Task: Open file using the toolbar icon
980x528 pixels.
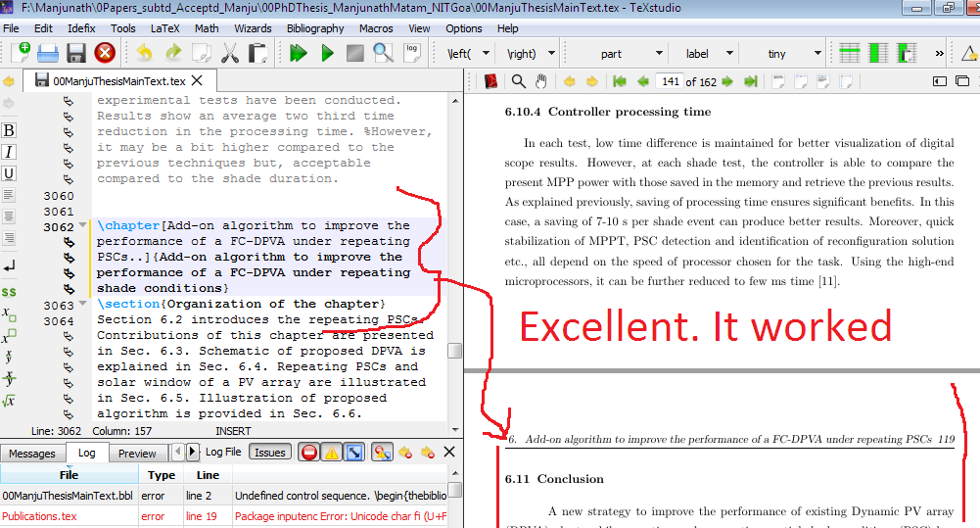Action: pyautogui.click(x=48, y=53)
